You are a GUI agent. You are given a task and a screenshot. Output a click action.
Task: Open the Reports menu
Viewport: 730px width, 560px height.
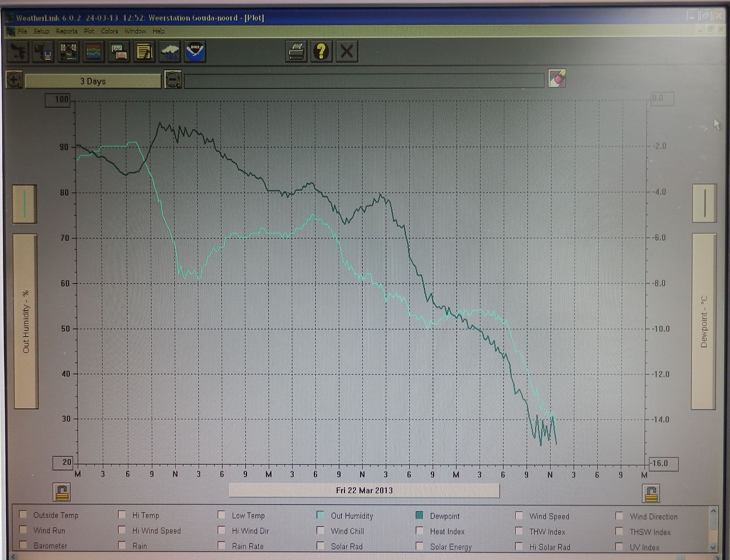point(66,31)
